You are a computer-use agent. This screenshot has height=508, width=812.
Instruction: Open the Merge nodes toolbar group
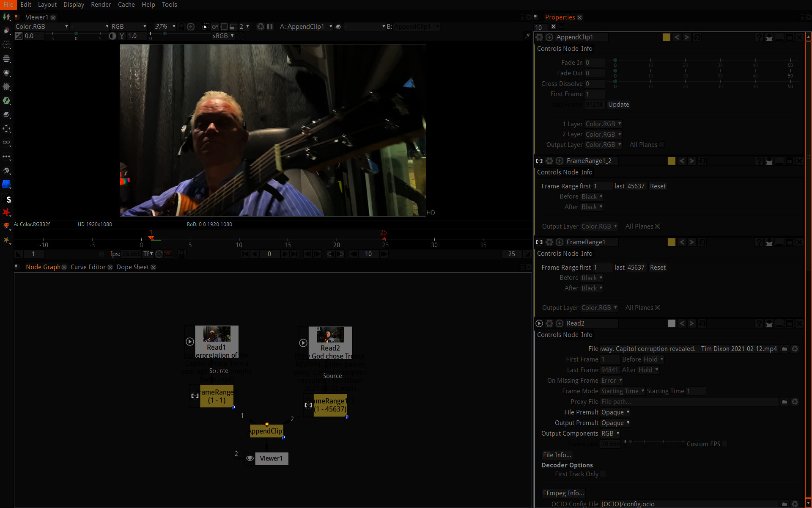[7, 115]
